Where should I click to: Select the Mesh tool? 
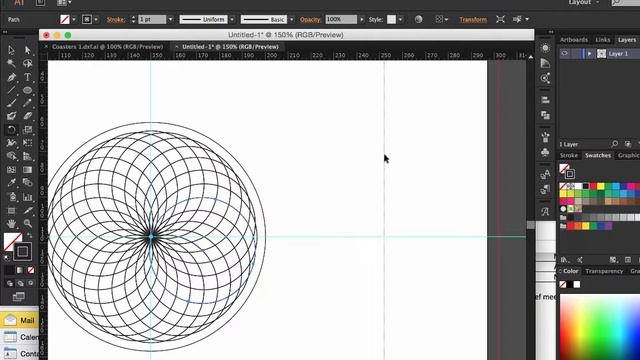click(11, 169)
